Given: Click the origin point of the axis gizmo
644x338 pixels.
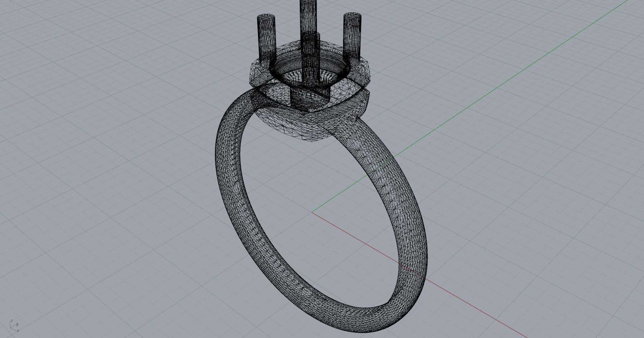Looking at the screenshot, I should (10, 328).
